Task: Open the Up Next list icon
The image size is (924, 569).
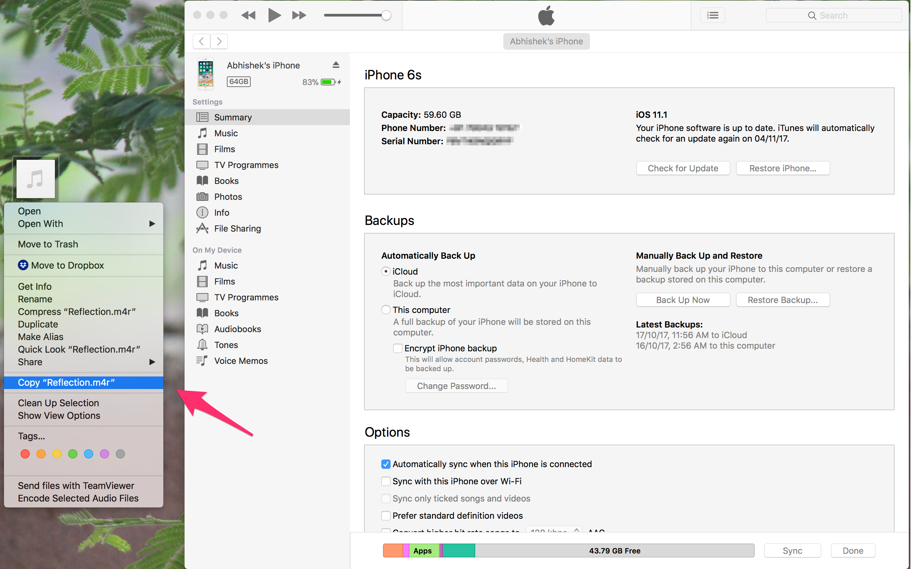Action: point(712,16)
